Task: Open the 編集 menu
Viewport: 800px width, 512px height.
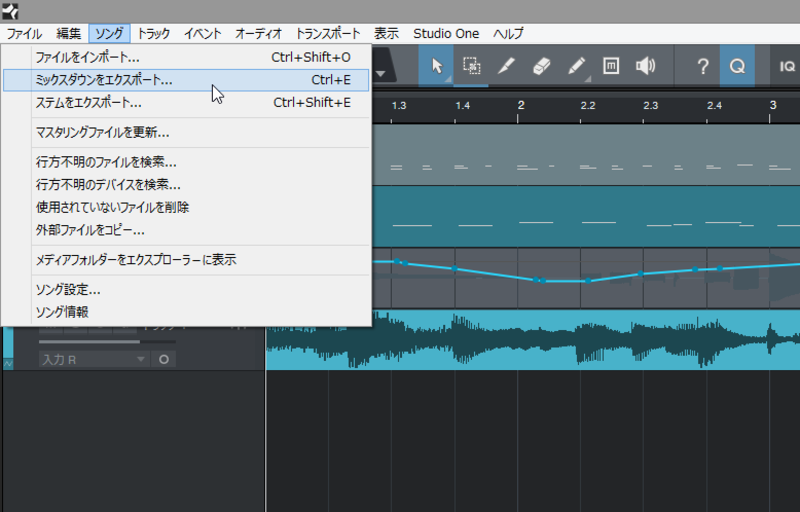Action: click(x=68, y=34)
